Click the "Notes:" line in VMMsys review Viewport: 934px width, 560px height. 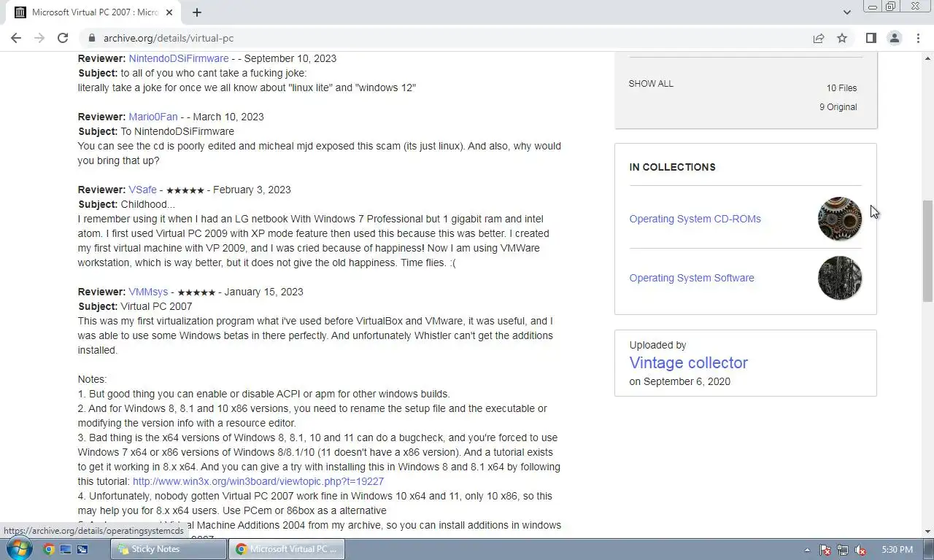coord(92,379)
